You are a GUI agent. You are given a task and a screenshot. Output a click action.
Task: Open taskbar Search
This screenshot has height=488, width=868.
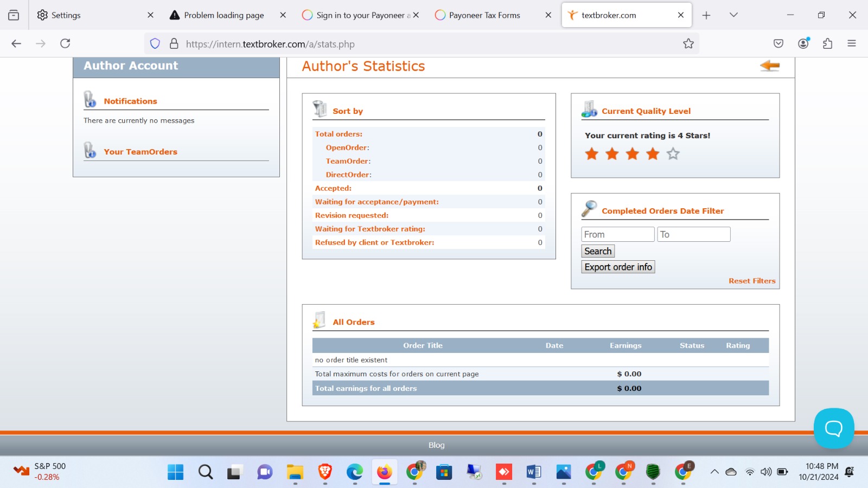point(206,472)
